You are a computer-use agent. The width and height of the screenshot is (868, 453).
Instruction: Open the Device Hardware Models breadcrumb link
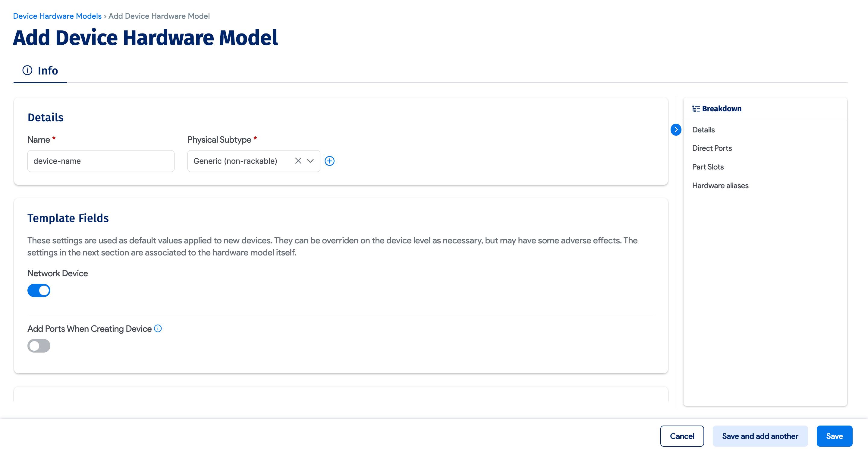(57, 16)
